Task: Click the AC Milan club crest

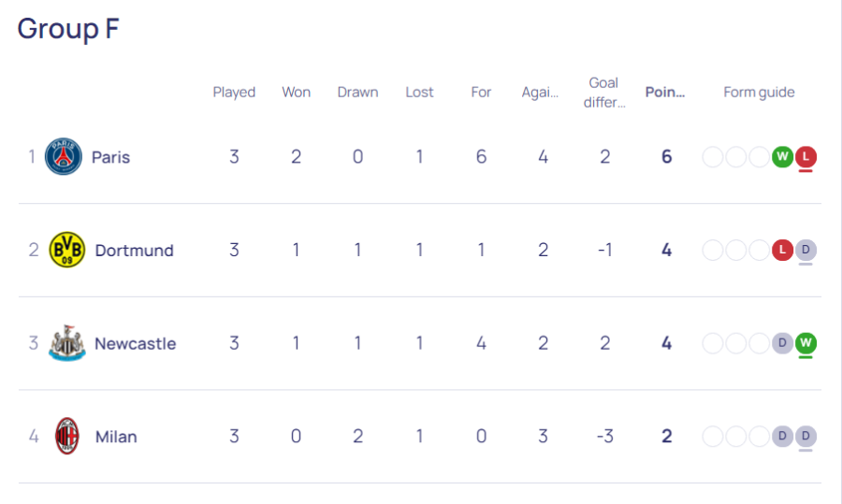Action: [x=67, y=436]
